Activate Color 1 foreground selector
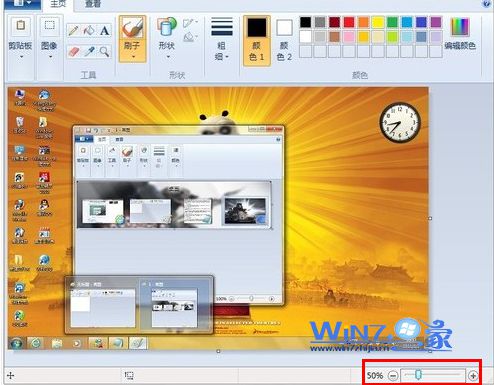Viewport: 494px width, 385px height. pyautogui.click(x=257, y=40)
